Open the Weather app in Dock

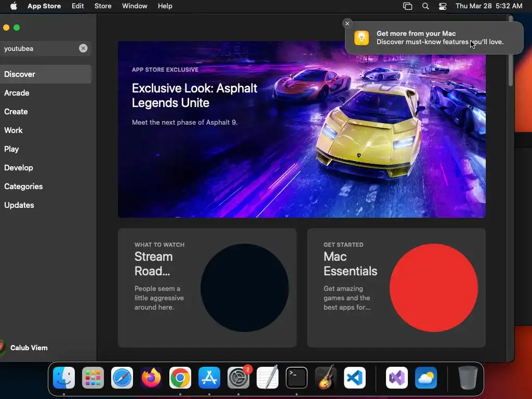(426, 378)
